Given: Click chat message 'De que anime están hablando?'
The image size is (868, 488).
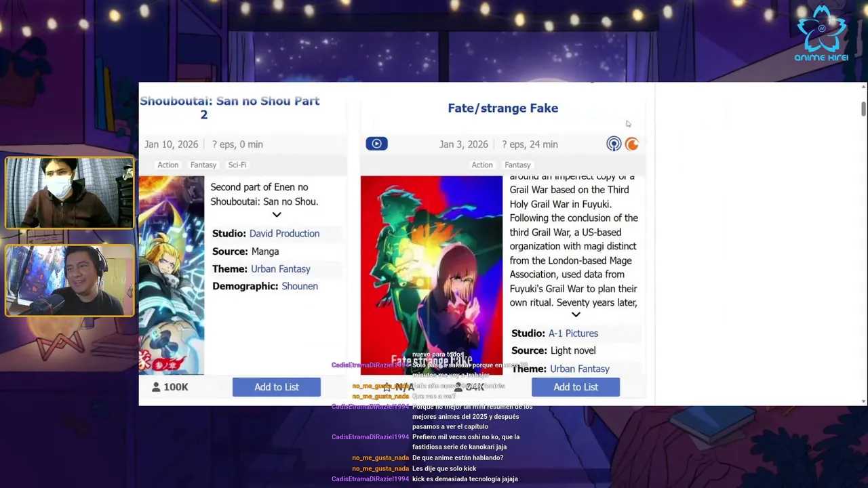Looking at the screenshot, I should coord(458,458).
